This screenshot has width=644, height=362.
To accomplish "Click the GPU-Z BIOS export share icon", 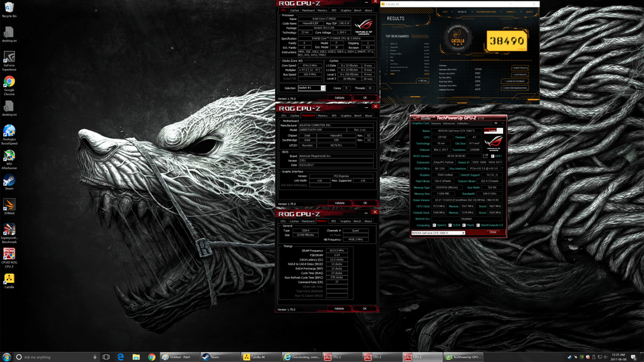I will point(486,156).
